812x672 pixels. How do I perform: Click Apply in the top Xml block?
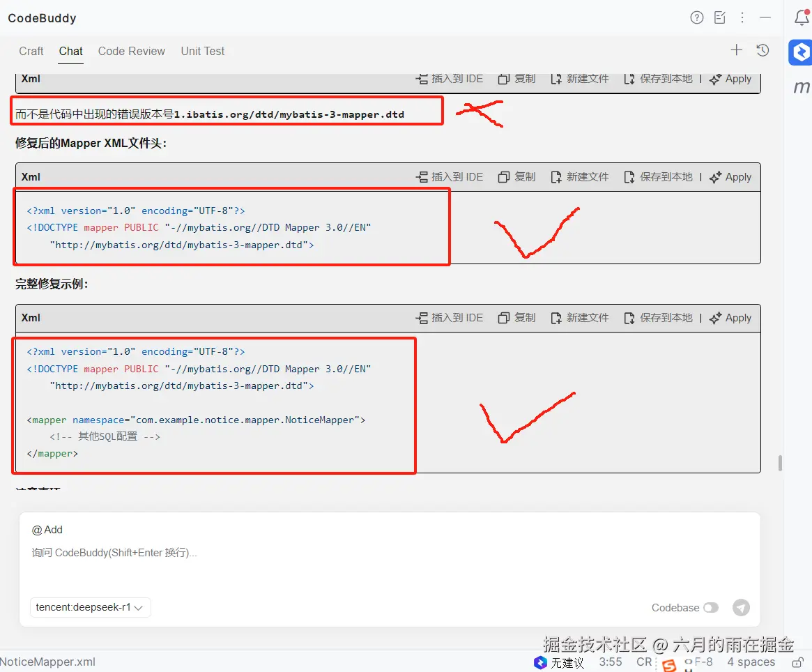click(x=730, y=79)
